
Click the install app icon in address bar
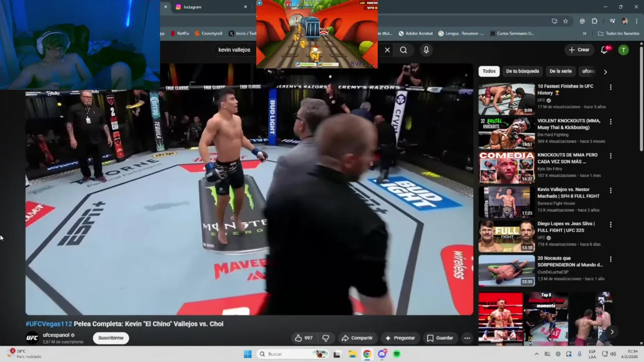tap(554, 21)
